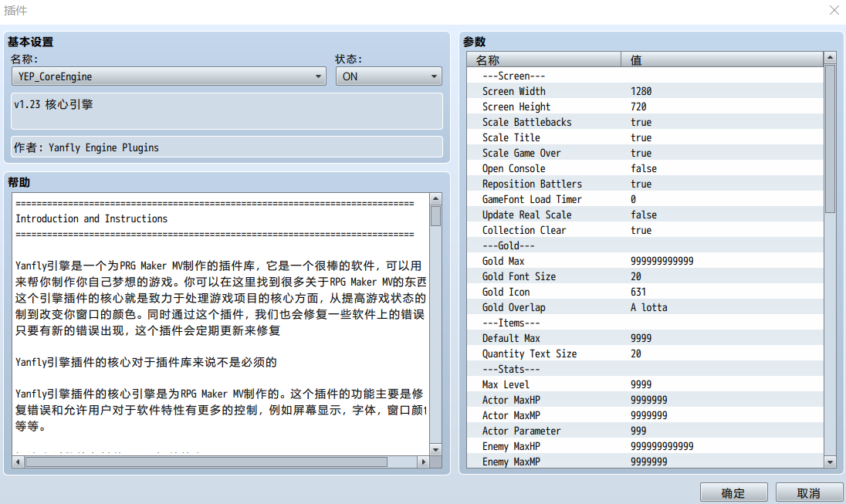
Task: Select the Screen Width parameter row
Action: pyautogui.click(x=645, y=91)
